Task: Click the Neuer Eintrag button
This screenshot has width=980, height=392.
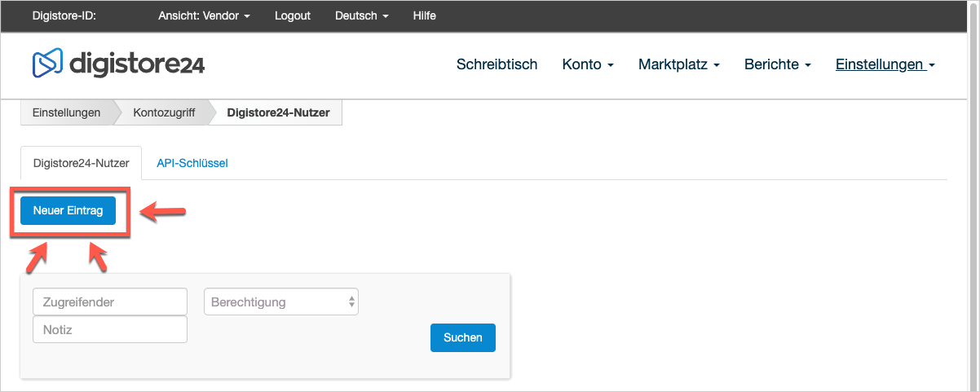Action: [68, 210]
